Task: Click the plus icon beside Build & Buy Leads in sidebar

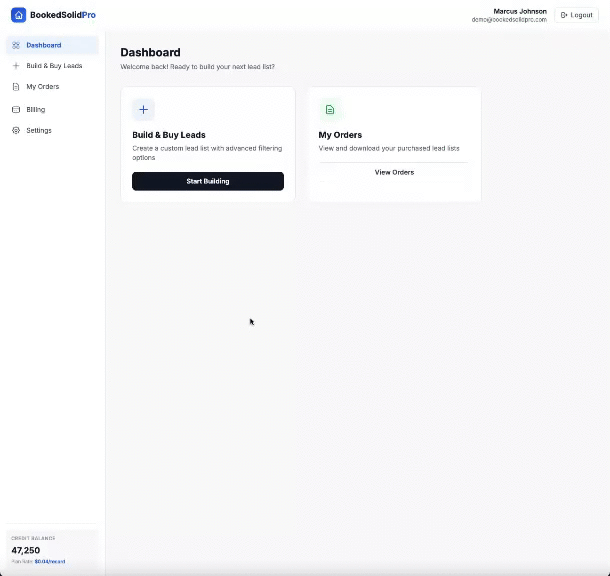Action: (x=16, y=66)
